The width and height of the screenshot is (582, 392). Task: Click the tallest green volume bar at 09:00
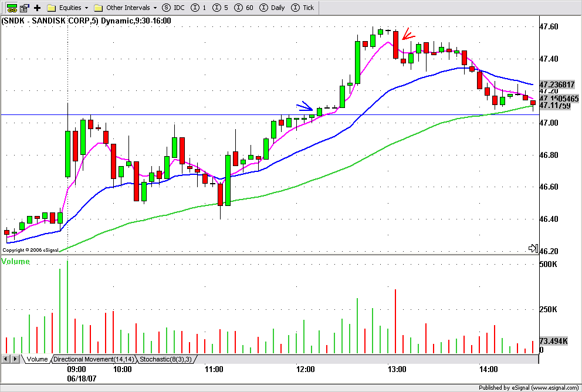(67, 307)
